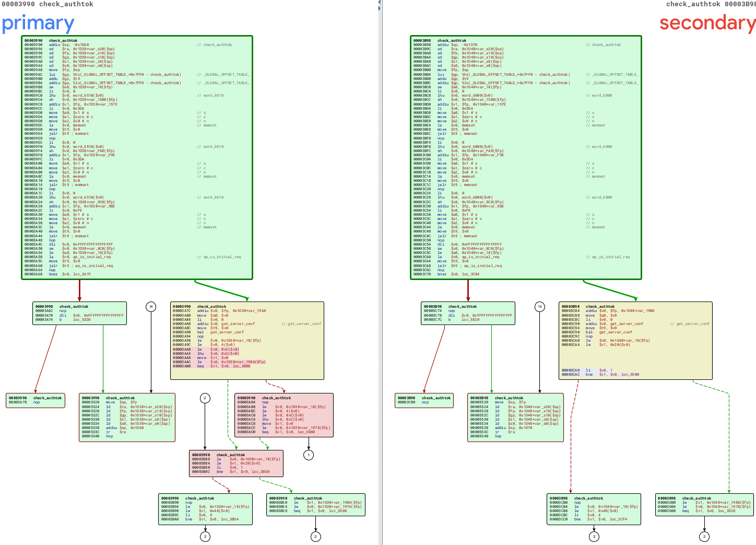Select circle node 1 in the primary graph
756x545 pixels.
pyautogui.click(x=309, y=455)
